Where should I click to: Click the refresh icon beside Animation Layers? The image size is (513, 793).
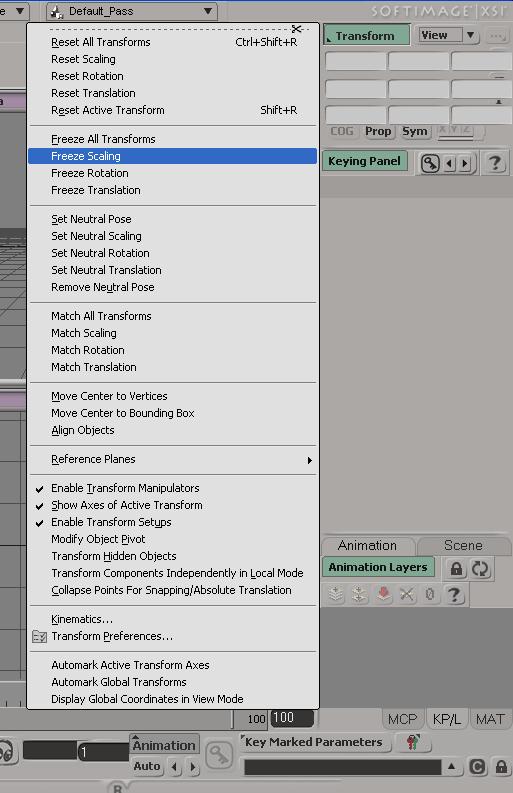click(x=480, y=568)
